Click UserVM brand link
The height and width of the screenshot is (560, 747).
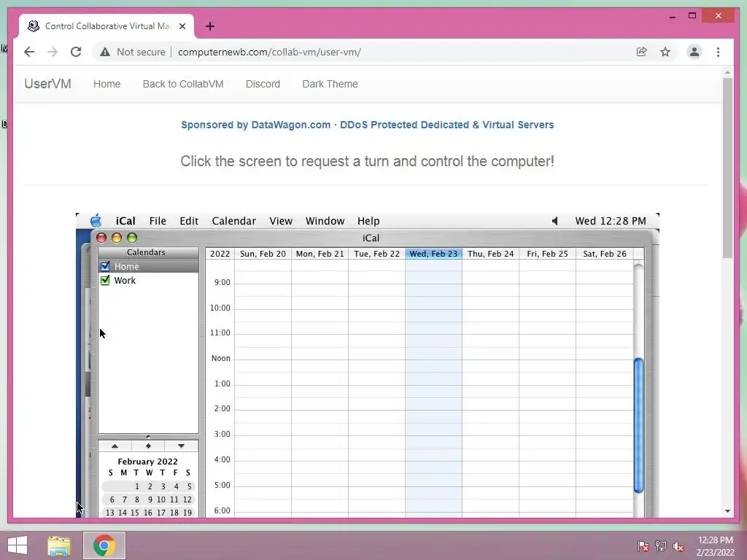tap(47, 84)
